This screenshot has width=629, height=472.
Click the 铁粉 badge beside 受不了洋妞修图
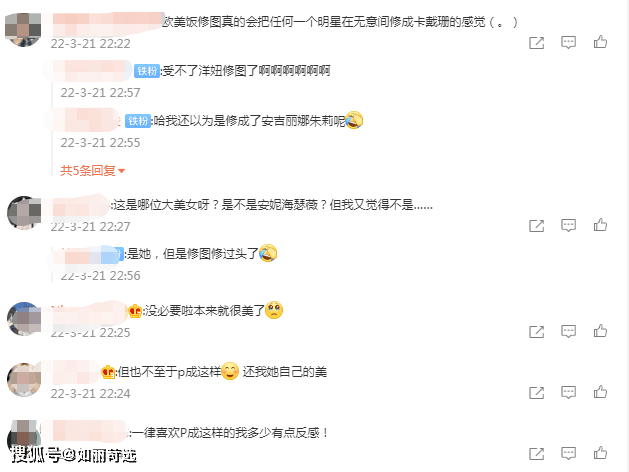(147, 71)
